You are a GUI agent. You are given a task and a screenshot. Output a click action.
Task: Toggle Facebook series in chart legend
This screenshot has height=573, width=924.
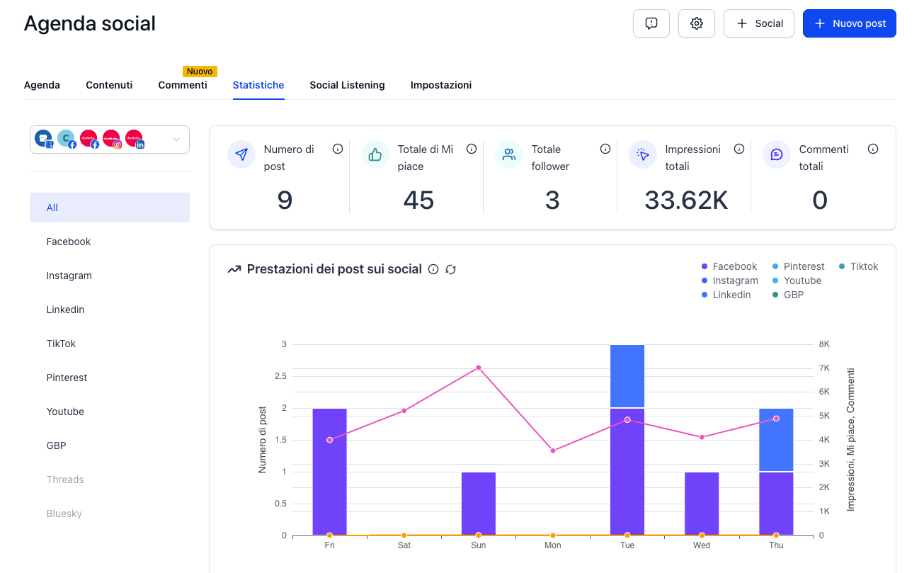(x=729, y=266)
